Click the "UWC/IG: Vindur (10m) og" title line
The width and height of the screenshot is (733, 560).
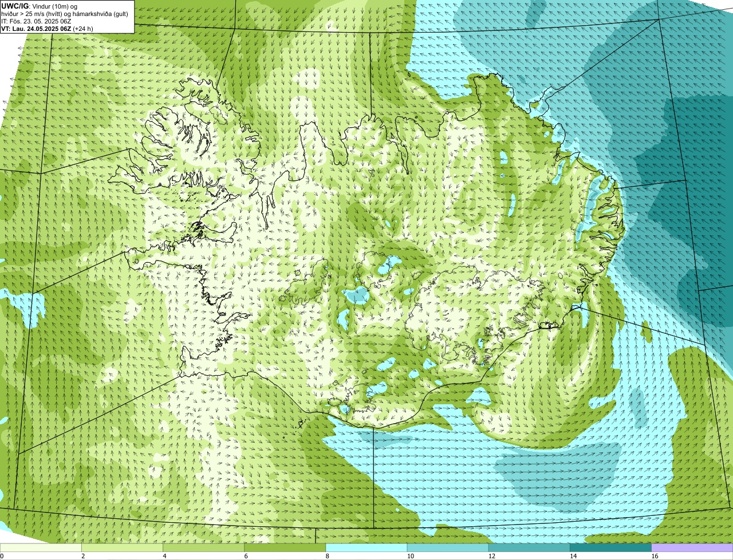pyautogui.click(x=39, y=6)
